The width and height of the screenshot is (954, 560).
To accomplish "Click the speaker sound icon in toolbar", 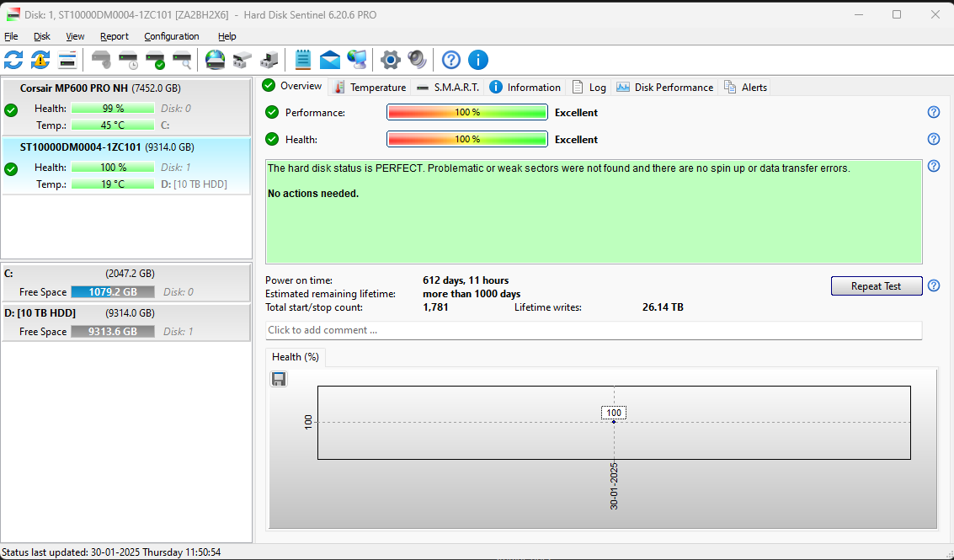I will (x=417, y=60).
